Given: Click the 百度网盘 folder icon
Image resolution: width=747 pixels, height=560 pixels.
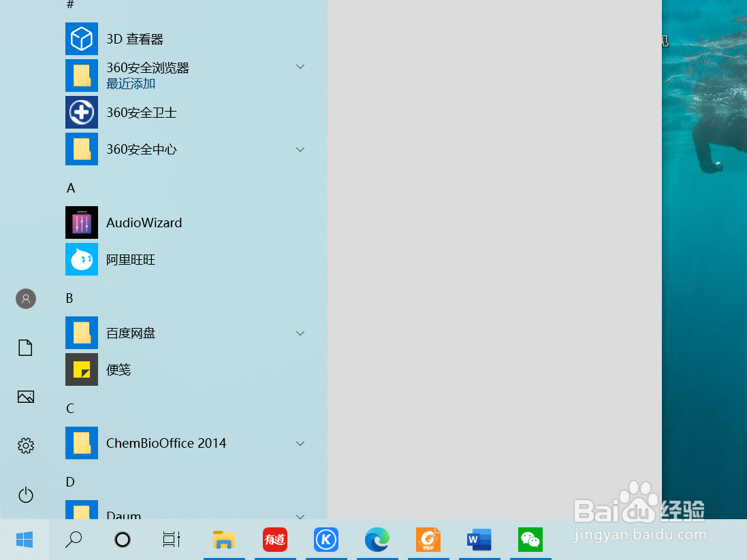Looking at the screenshot, I should point(82,332).
